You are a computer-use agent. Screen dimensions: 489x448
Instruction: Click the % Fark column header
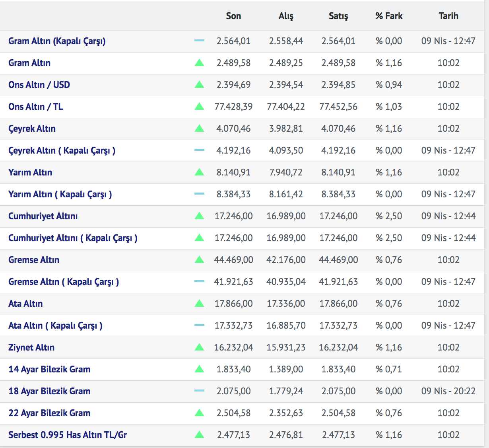tap(389, 16)
